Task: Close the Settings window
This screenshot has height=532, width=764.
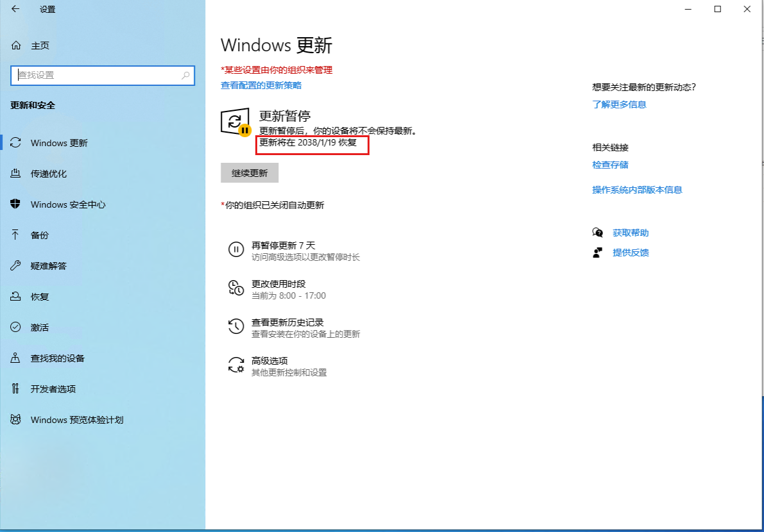Action: (x=747, y=9)
